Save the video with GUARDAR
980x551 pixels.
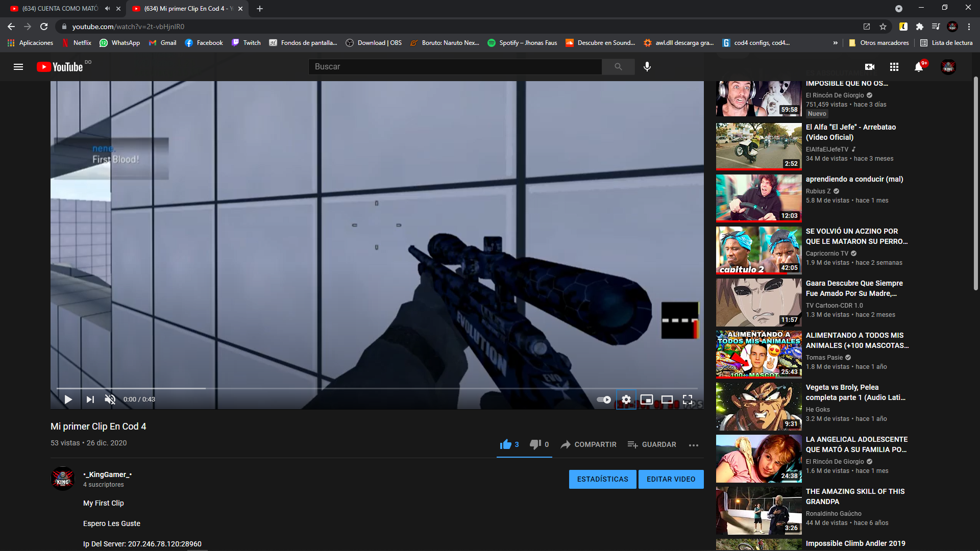652,444
